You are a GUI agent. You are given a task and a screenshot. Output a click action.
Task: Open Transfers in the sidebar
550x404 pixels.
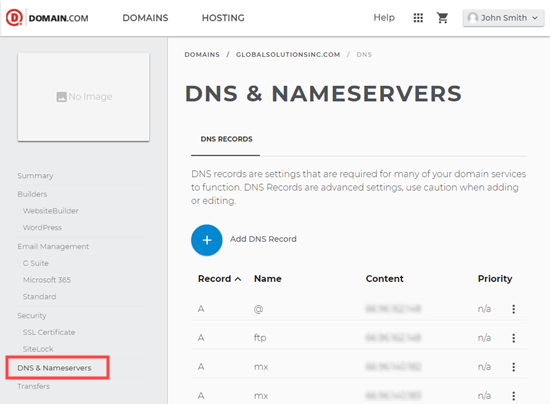pos(34,386)
